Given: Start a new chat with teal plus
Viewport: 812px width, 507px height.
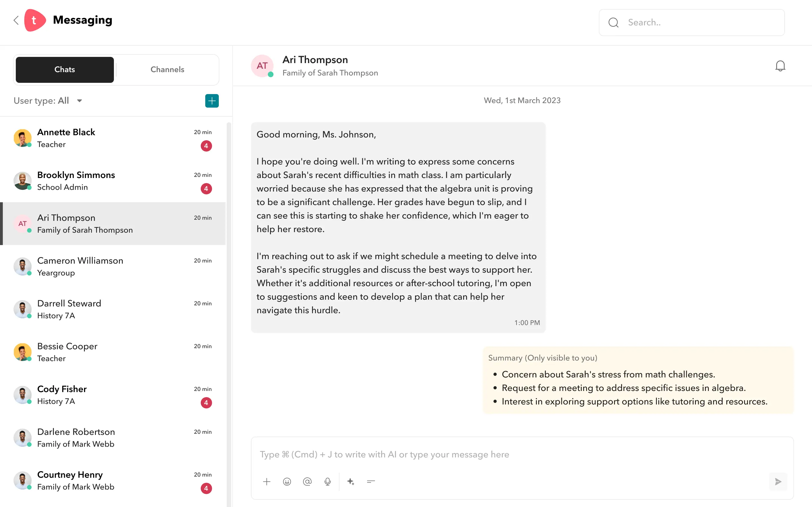Looking at the screenshot, I should 212,101.
